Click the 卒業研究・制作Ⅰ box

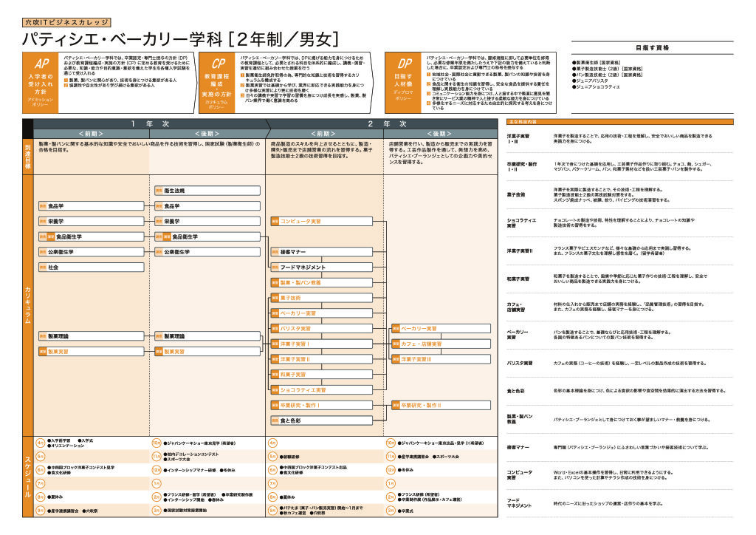click(322, 405)
